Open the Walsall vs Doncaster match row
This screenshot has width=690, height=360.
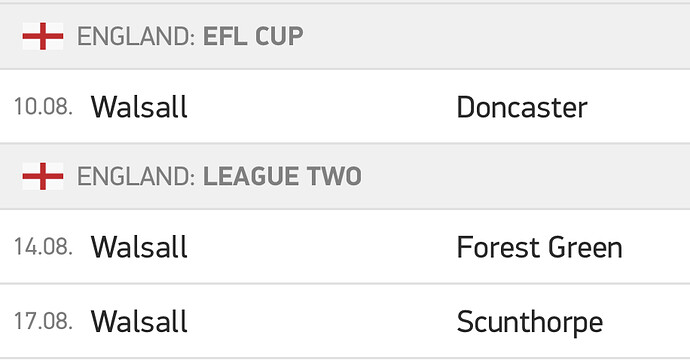coord(345,106)
